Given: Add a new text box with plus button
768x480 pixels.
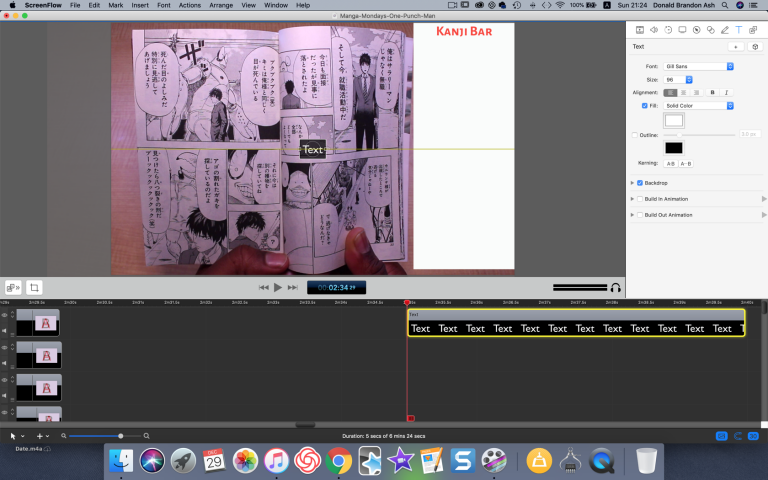Looking at the screenshot, I should click(736, 47).
